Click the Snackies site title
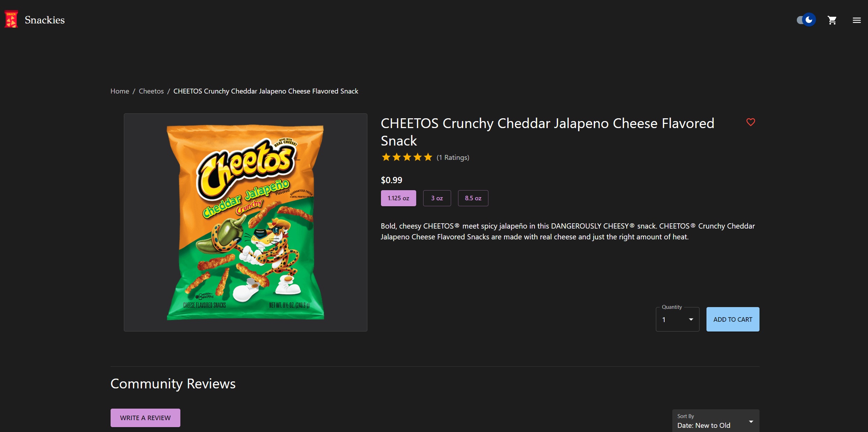Screen dimensions: 868x432 [45, 20]
